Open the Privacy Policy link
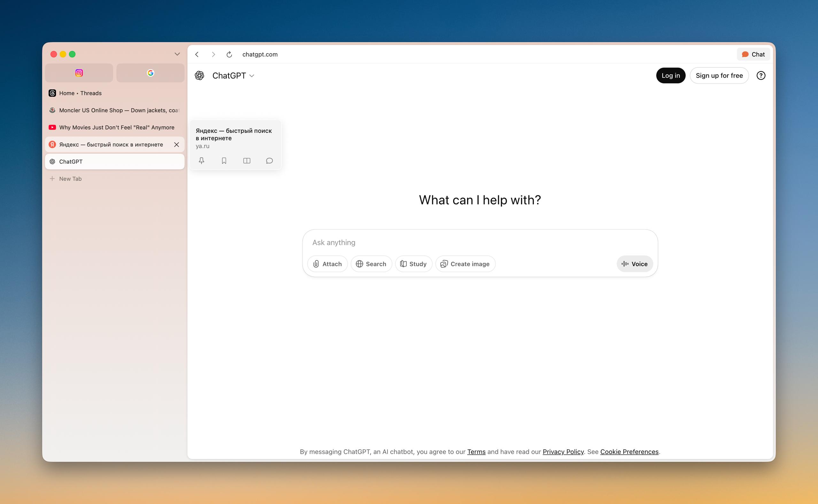818x504 pixels. (x=563, y=452)
